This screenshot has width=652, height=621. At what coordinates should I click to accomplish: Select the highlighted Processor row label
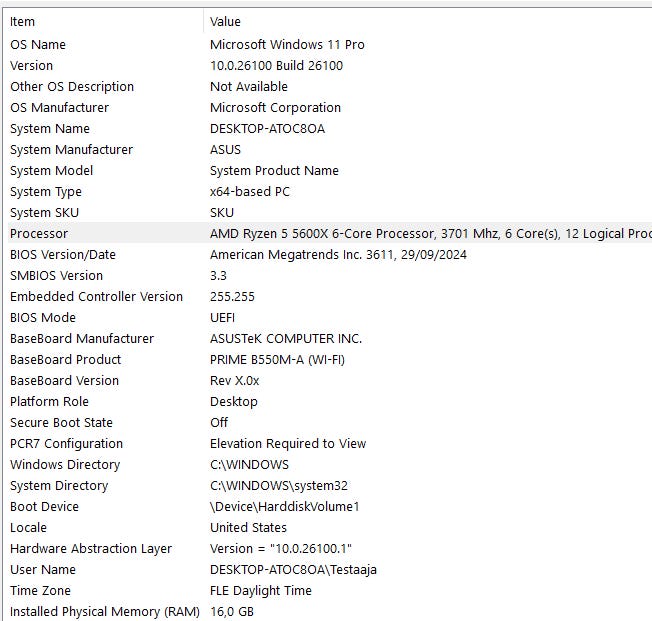pyautogui.click(x=39, y=234)
